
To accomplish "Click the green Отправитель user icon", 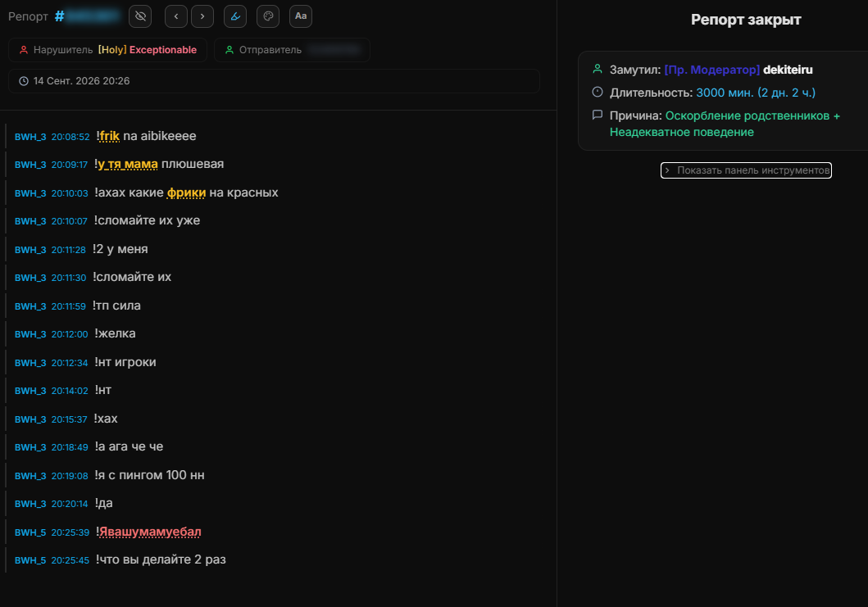I will [x=229, y=50].
